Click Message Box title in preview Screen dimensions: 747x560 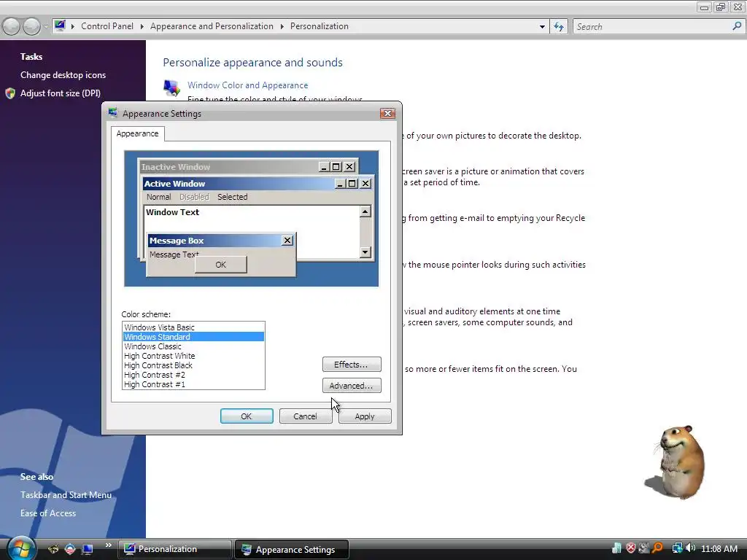[x=177, y=241]
